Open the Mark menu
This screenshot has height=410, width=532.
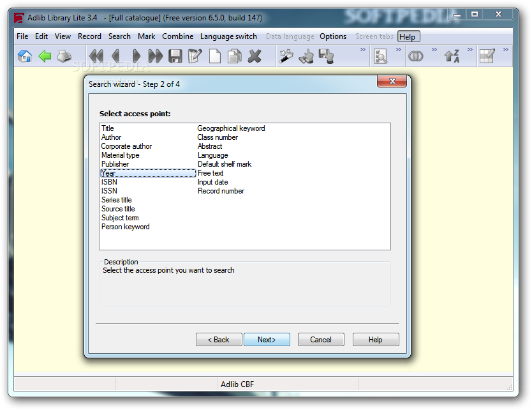coord(146,36)
